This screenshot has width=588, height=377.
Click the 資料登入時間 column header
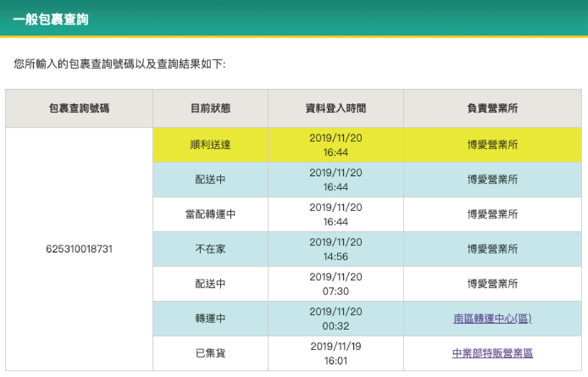(x=336, y=108)
